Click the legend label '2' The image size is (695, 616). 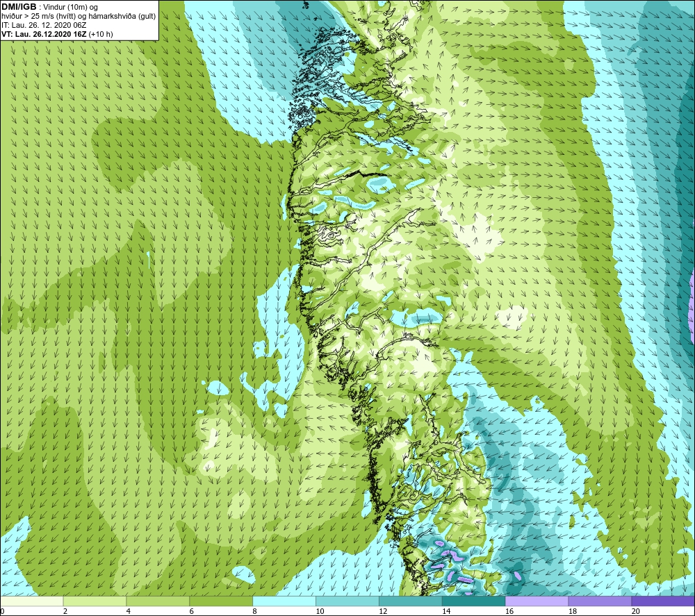65,611
